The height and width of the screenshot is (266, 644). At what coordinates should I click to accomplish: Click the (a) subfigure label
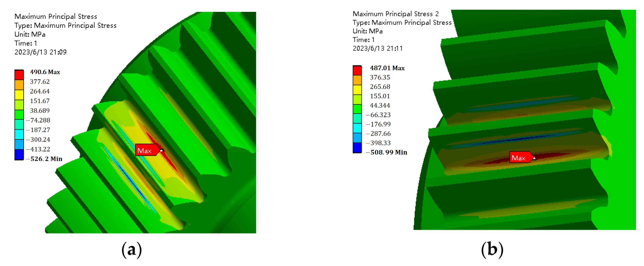pos(131,250)
